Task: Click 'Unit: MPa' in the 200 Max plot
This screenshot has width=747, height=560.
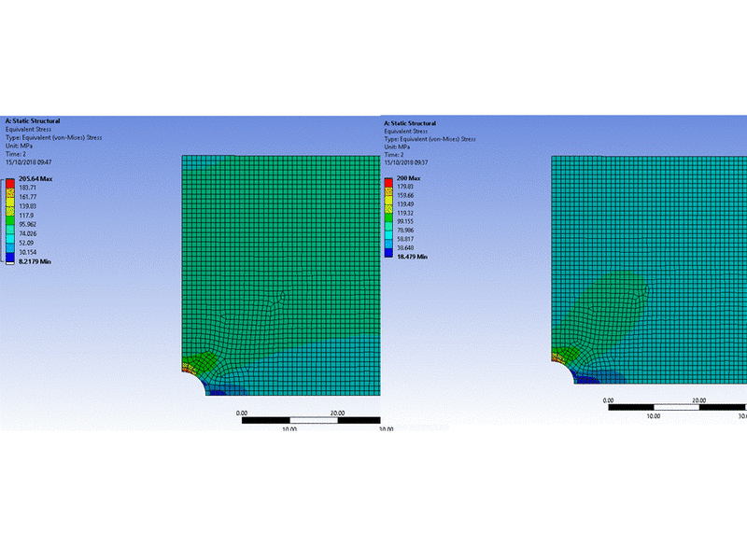Action: coord(398,147)
